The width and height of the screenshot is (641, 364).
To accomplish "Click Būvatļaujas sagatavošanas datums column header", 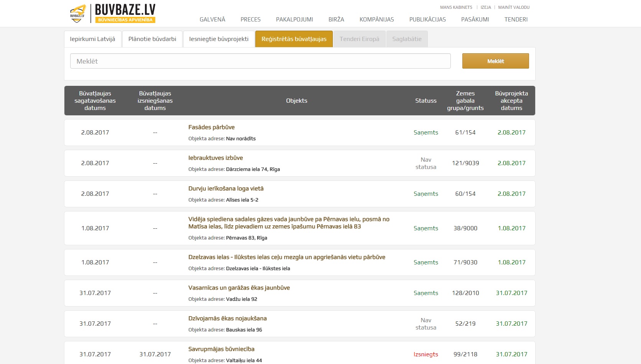I will point(95,101).
